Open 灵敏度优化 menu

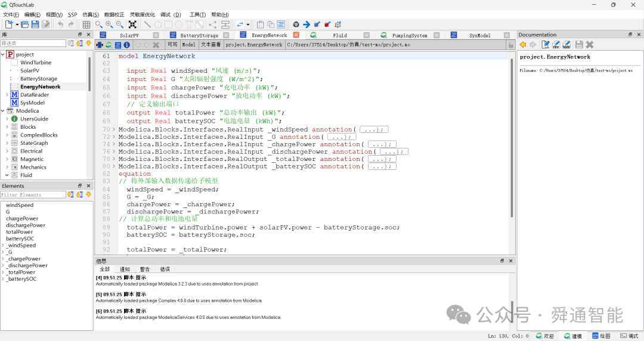(142, 15)
